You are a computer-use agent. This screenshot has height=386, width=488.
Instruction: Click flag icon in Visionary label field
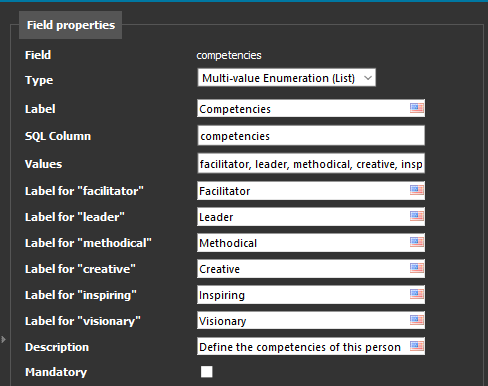tap(417, 320)
